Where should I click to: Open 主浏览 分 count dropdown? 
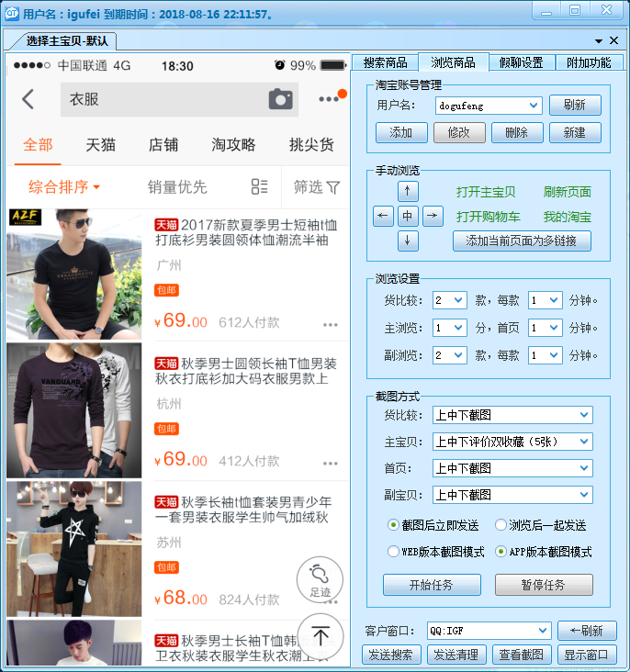coord(458,328)
